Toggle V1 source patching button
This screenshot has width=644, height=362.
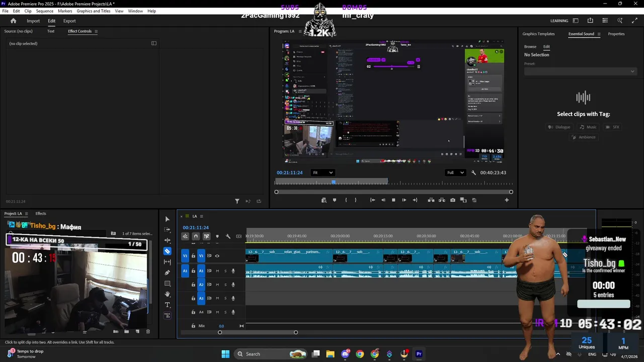click(x=185, y=256)
